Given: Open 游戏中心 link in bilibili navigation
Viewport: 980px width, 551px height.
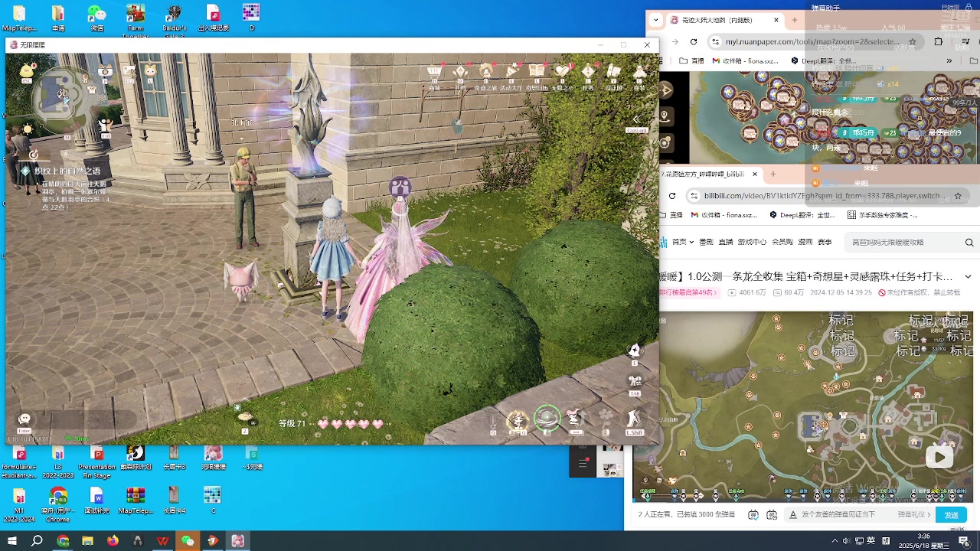Looking at the screenshot, I should (x=752, y=242).
